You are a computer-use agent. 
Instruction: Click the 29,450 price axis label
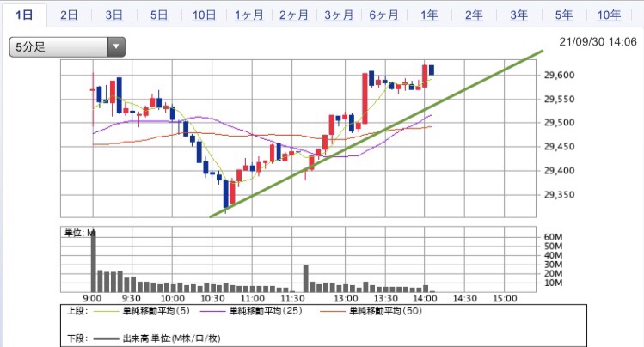[x=559, y=146]
